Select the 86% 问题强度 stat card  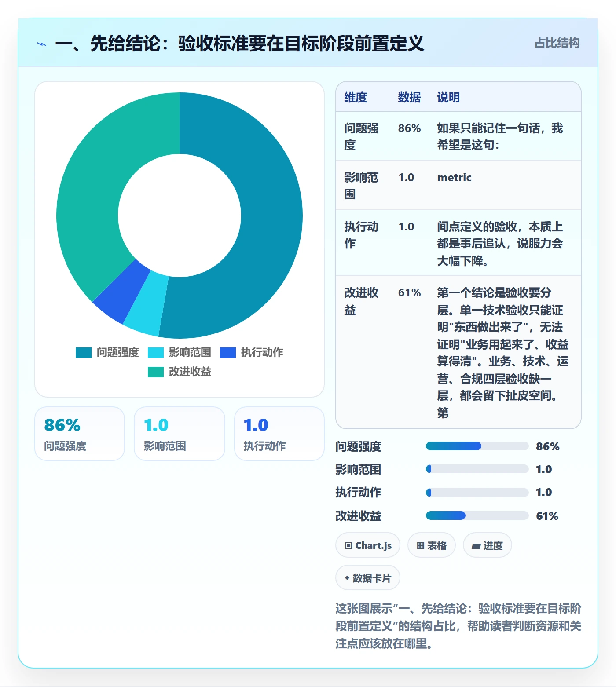(80, 434)
